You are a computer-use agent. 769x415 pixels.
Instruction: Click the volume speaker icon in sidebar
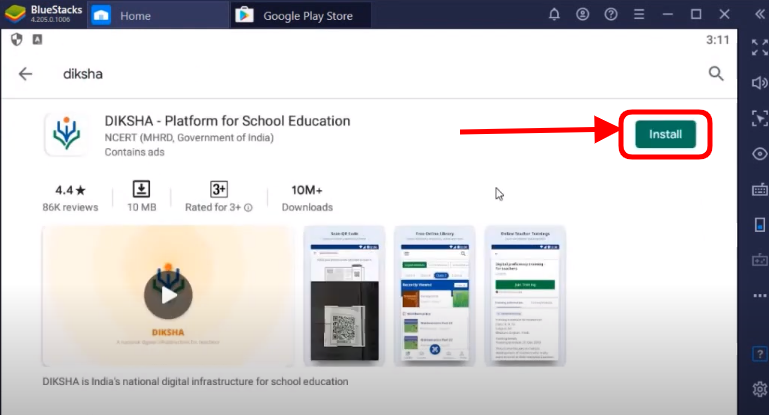tap(760, 83)
